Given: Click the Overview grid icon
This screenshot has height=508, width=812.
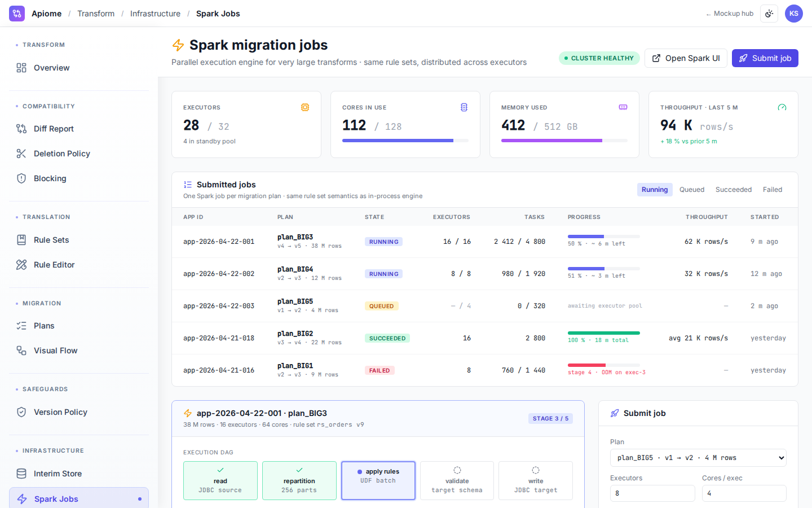Looking at the screenshot, I should [x=21, y=68].
